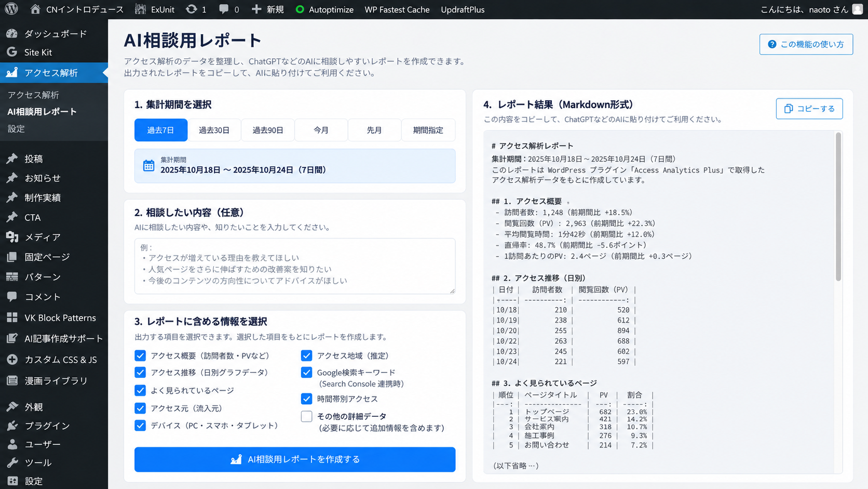Click the 相談したい内容 text area

(x=295, y=266)
